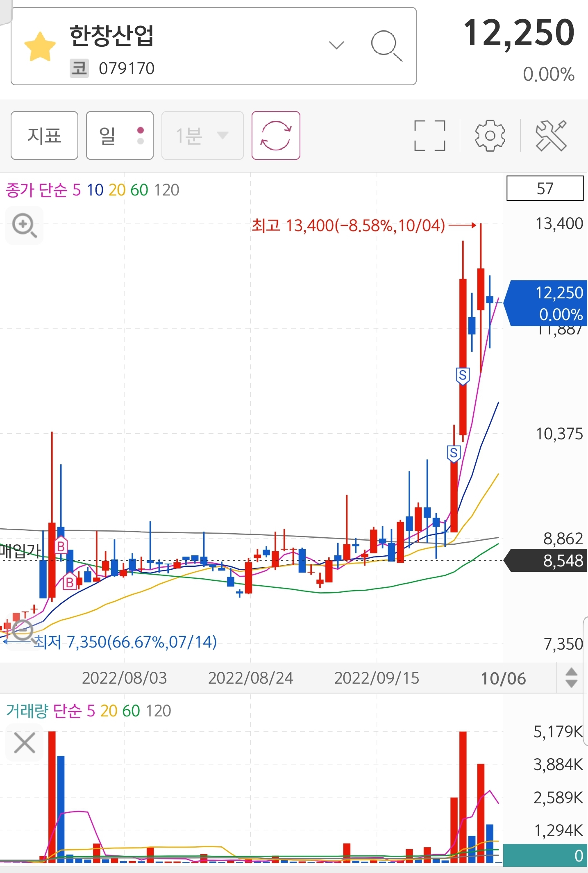Viewport: 588px width, 873px height.
Task: Edit the candle count field showing 57
Action: coord(545,189)
